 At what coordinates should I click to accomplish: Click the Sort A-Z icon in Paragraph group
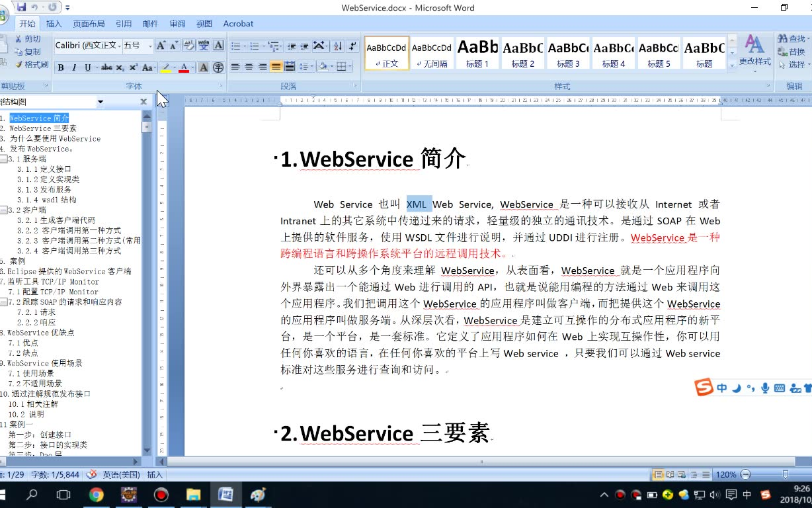[x=338, y=46]
